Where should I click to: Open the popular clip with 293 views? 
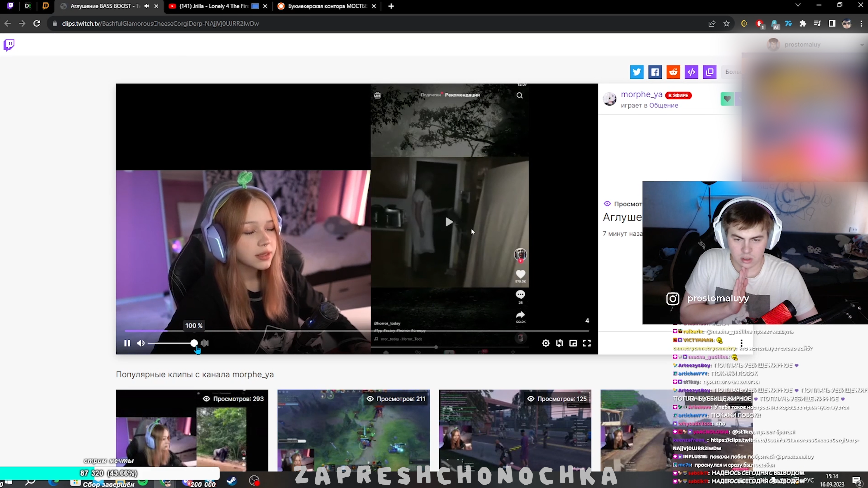192,430
